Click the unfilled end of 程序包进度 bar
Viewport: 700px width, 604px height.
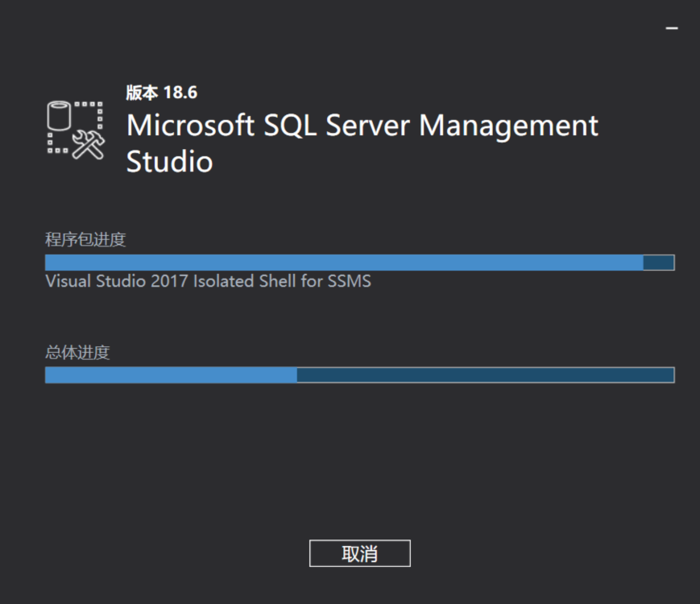(x=658, y=263)
